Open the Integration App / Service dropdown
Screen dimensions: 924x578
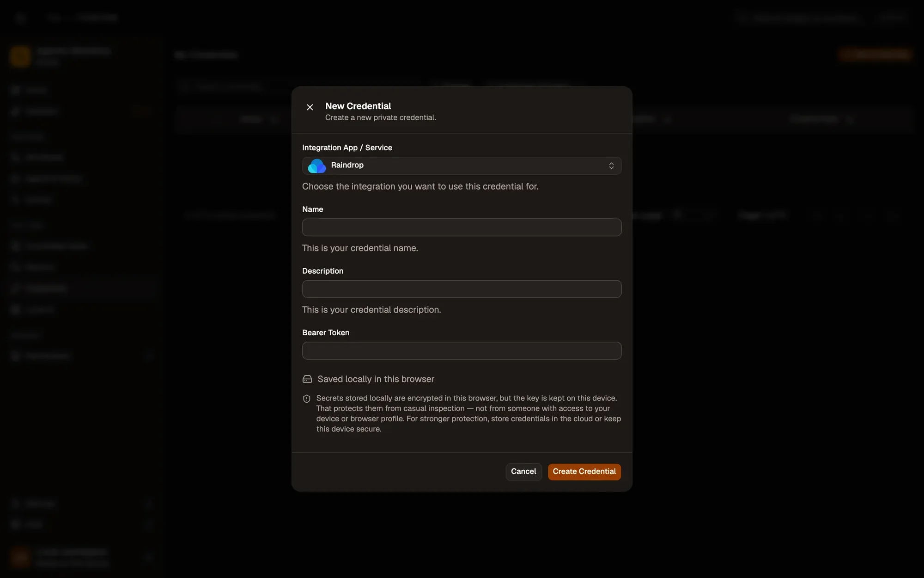click(x=462, y=166)
